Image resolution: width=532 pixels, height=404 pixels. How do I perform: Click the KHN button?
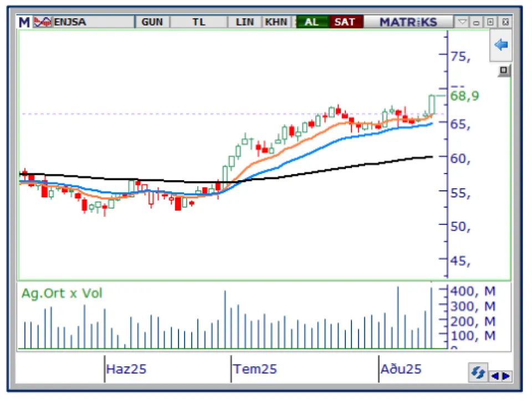pos(276,22)
